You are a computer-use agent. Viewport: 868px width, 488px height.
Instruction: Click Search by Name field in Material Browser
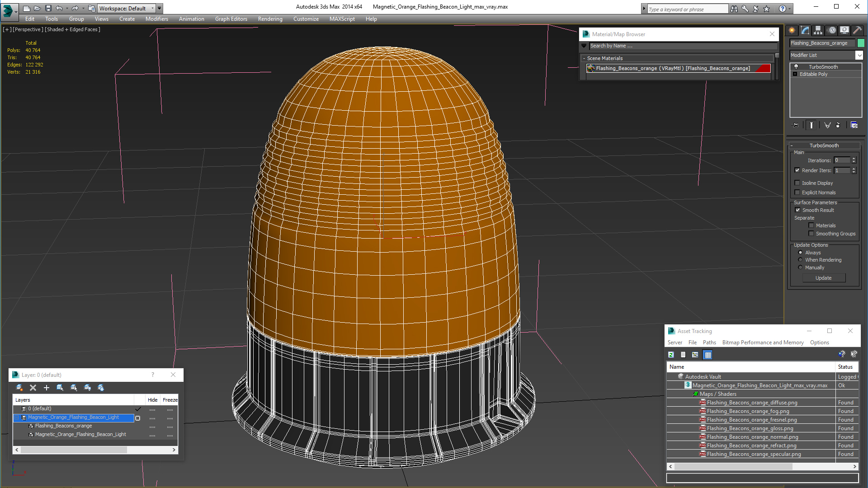coord(683,46)
